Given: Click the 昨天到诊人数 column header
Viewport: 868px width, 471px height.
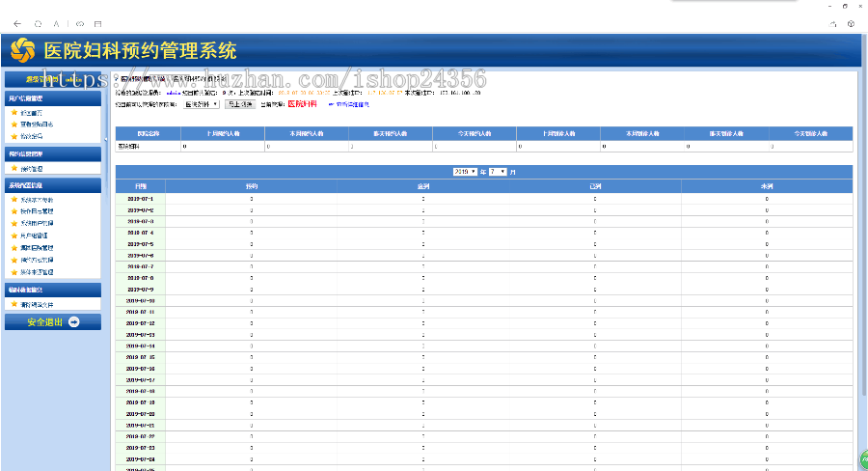Looking at the screenshot, I should [727, 133].
